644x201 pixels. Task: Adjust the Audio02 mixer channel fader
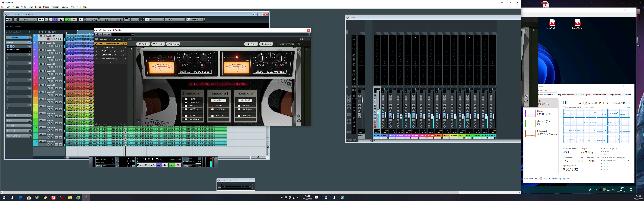386,115
